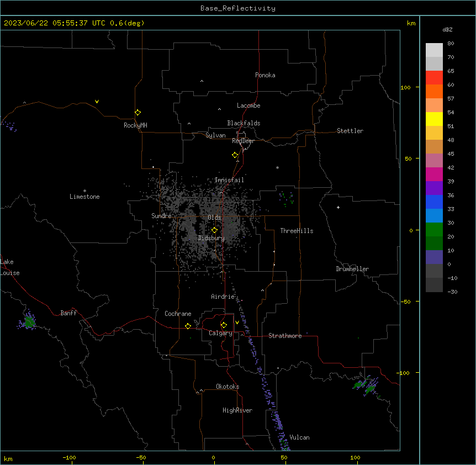Image resolution: width=476 pixels, height=465 pixels.
Task: Click the yellow diamond marker below Cochrane
Action: (188, 326)
